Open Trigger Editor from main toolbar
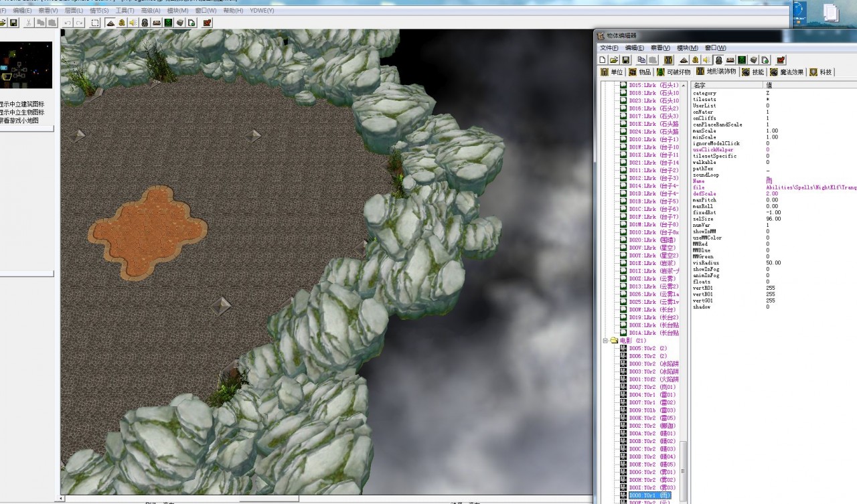This screenshot has height=504, width=857. [x=122, y=23]
